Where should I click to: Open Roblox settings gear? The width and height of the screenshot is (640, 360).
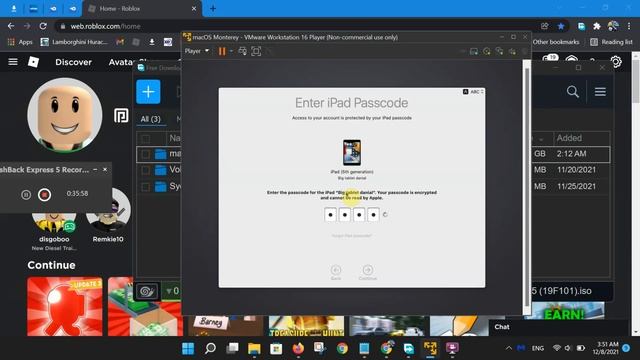point(616,62)
